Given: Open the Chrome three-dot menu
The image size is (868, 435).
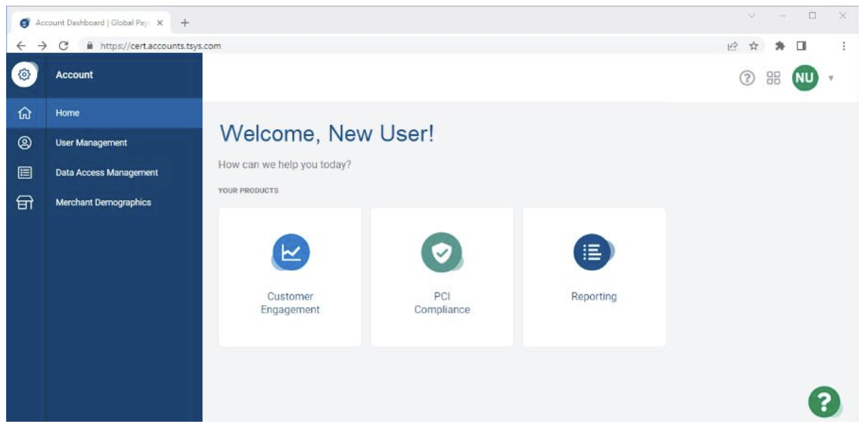Looking at the screenshot, I should pos(844,46).
